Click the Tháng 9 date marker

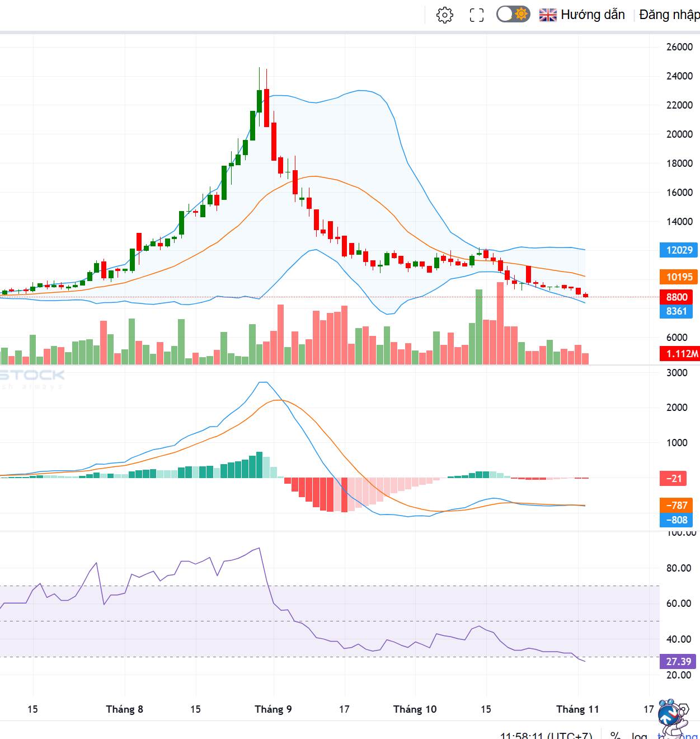point(273,709)
